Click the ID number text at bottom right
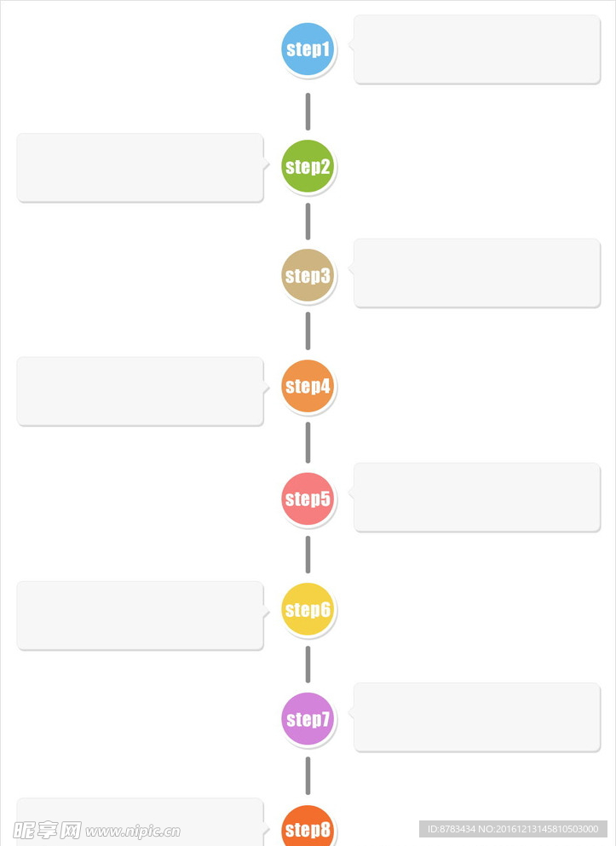The width and height of the screenshot is (616, 846). click(x=513, y=829)
